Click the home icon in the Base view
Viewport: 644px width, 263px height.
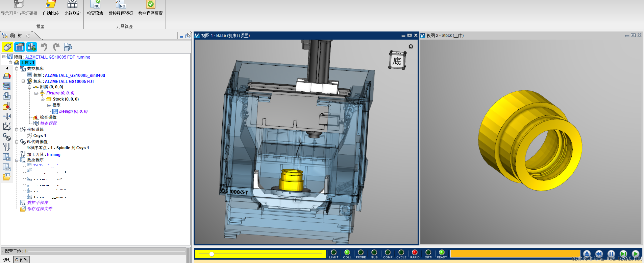pos(411,46)
